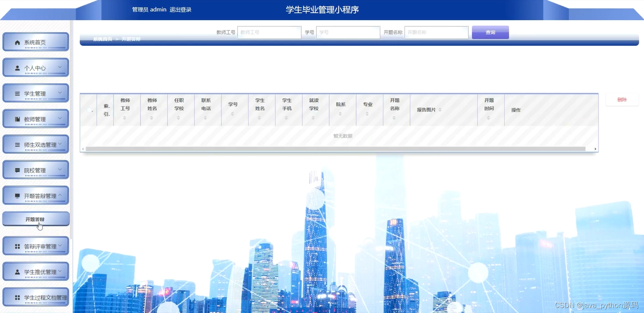This screenshot has height=313, width=644.
Task: Click 退出登录 logout link
Action: (x=180, y=10)
